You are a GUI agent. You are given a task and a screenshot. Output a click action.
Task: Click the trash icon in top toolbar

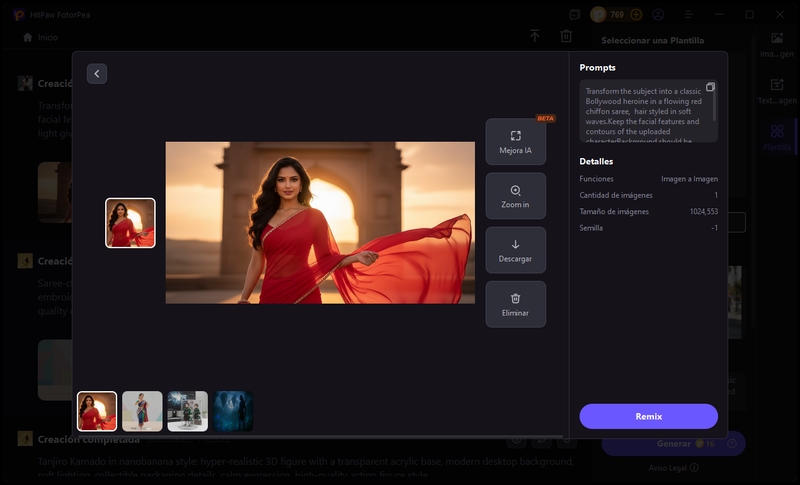[566, 36]
